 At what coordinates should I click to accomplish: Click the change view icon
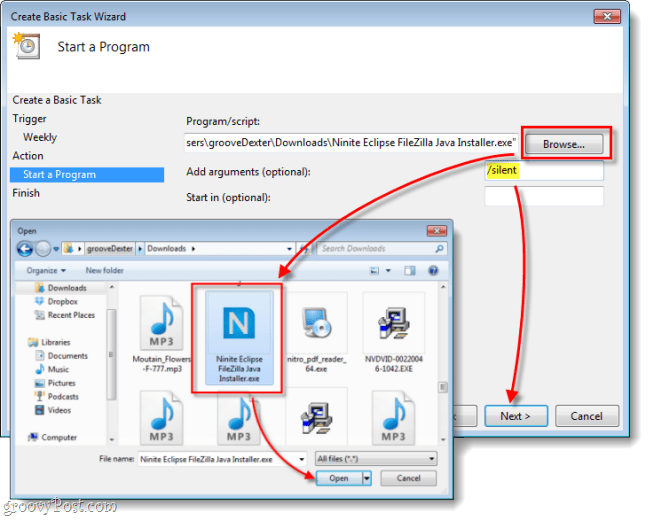click(374, 271)
